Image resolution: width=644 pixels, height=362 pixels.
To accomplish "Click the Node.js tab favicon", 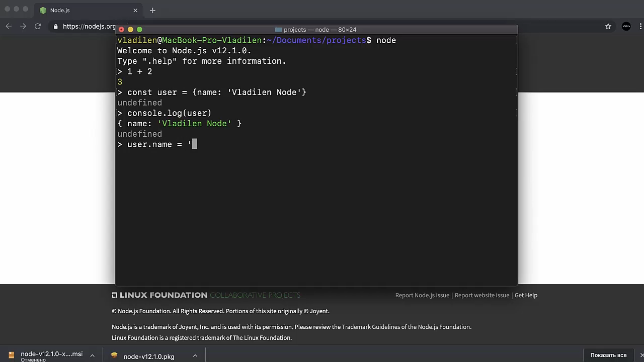I will pyautogui.click(x=43, y=10).
